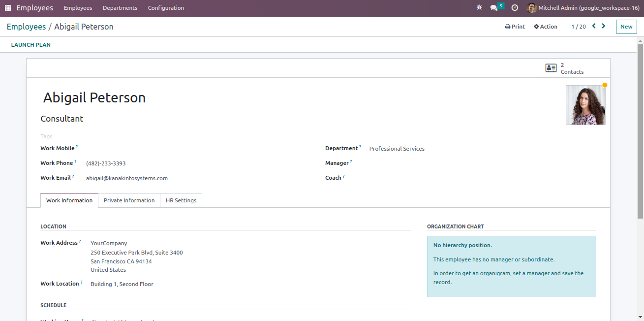The width and height of the screenshot is (644, 321).
Task: Open the Departments menu
Action: tap(120, 8)
